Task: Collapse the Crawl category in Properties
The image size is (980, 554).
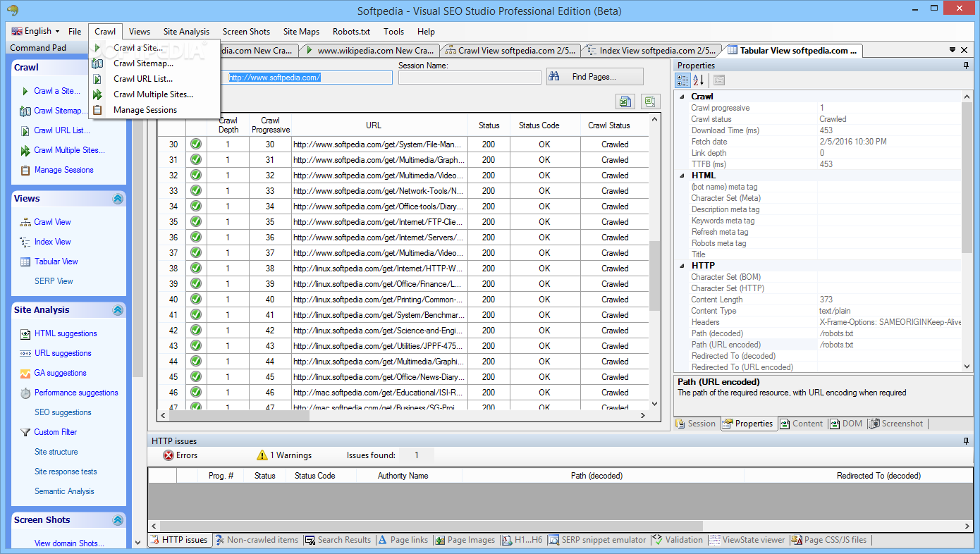Action: 682,97
